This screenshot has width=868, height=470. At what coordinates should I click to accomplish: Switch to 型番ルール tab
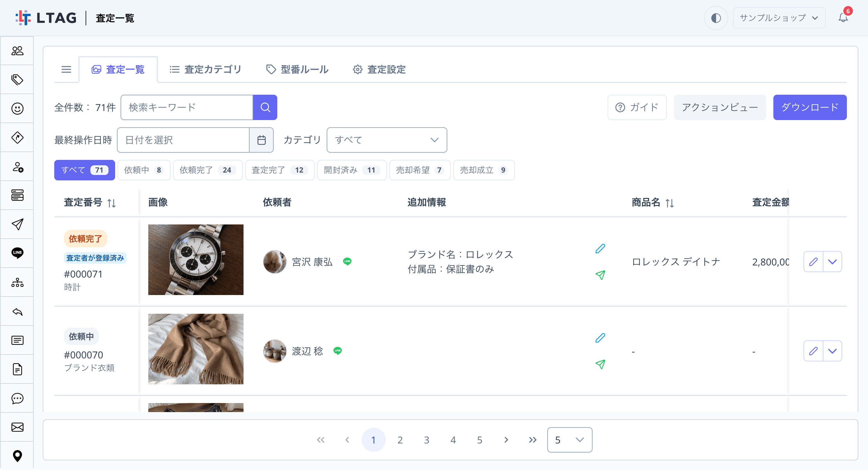coord(297,69)
